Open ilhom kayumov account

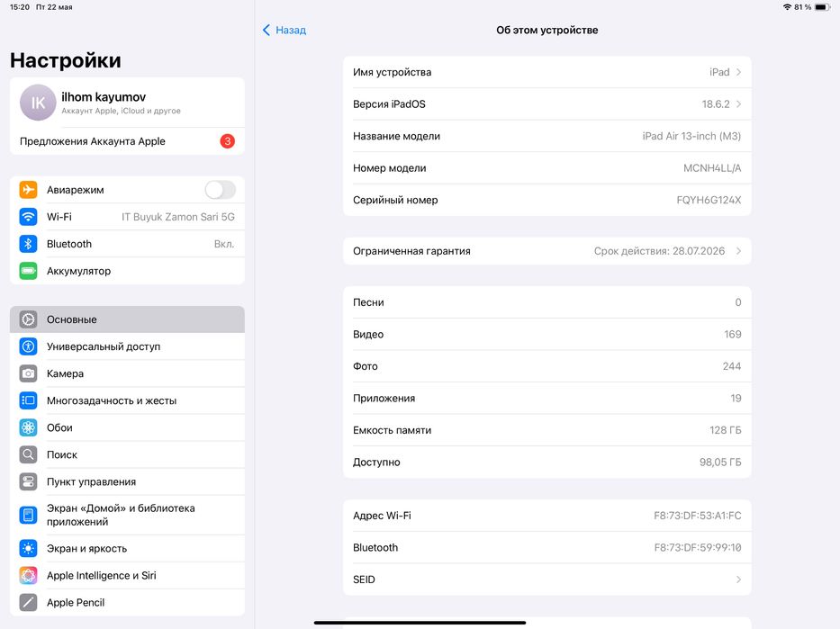pyautogui.click(x=127, y=103)
